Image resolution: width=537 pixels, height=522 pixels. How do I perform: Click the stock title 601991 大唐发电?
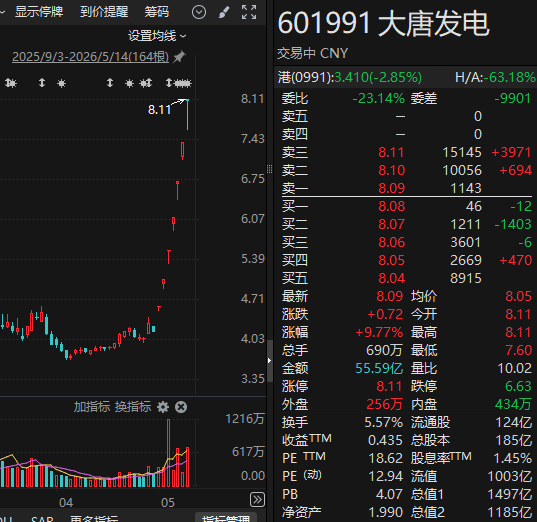pyautogui.click(x=383, y=24)
